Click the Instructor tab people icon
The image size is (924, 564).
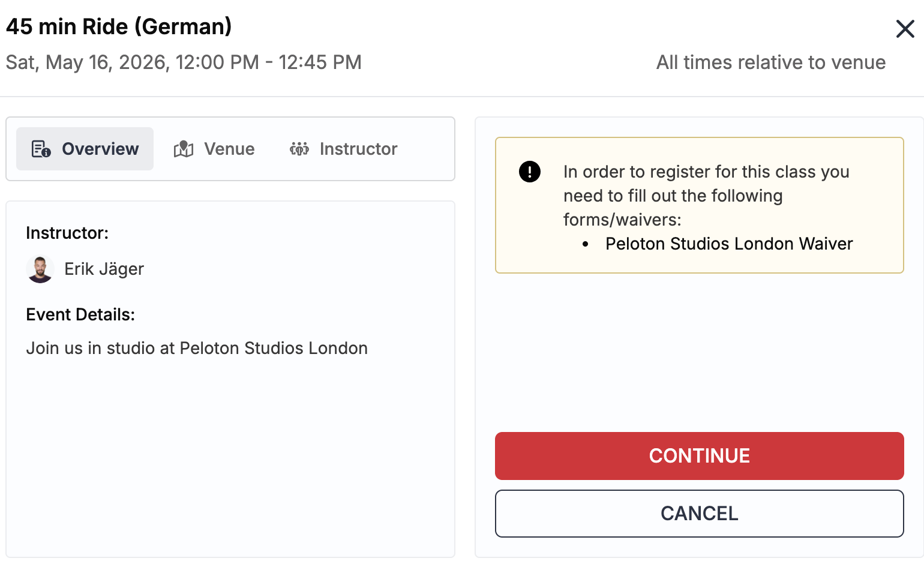(x=299, y=149)
